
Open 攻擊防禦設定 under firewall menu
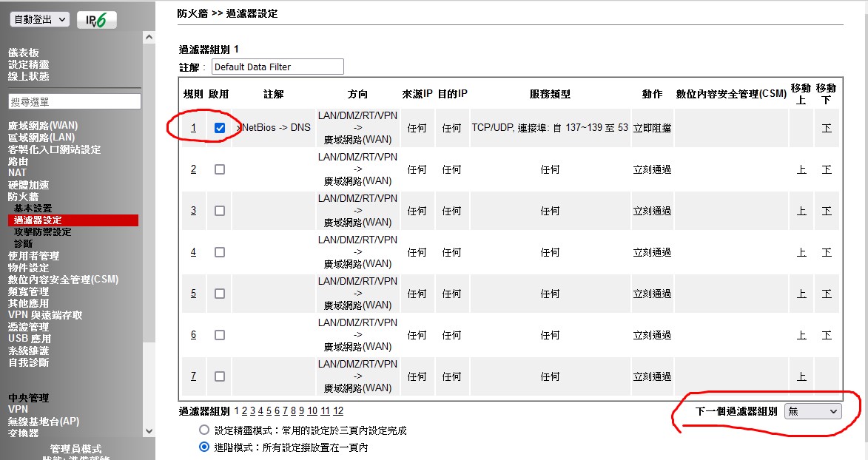pos(43,231)
